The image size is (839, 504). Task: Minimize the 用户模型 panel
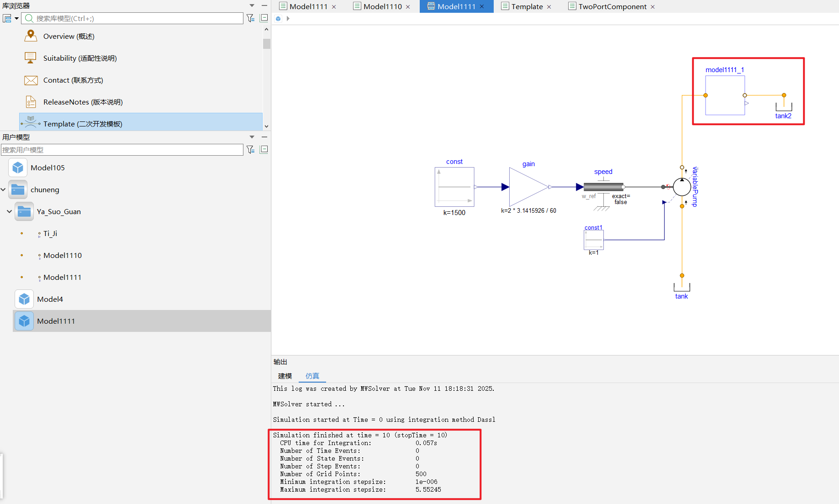(264, 137)
